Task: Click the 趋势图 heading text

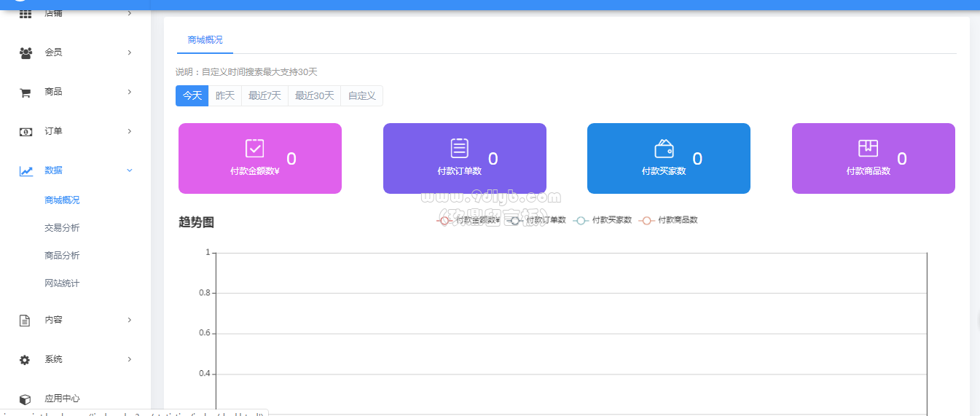Action: pos(197,223)
